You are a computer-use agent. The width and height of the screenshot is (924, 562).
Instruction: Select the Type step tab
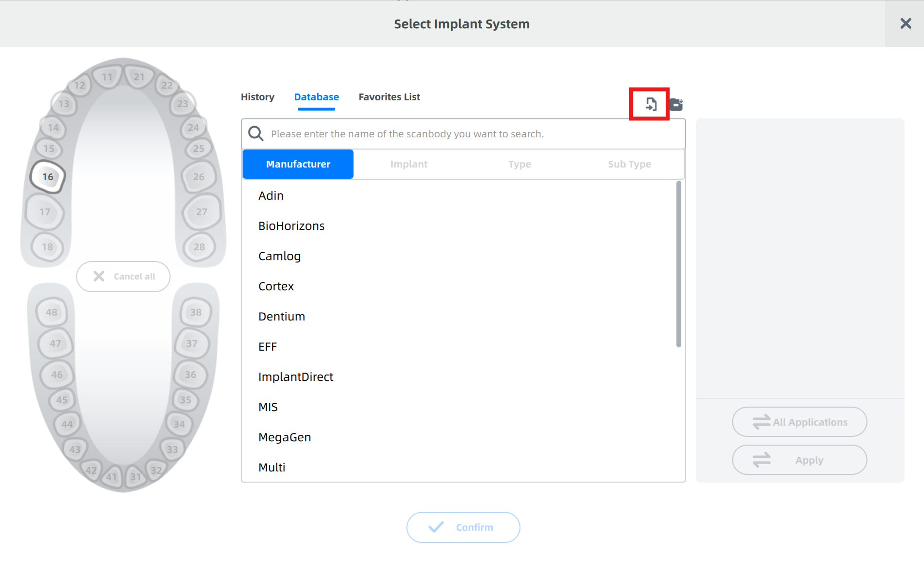click(520, 164)
